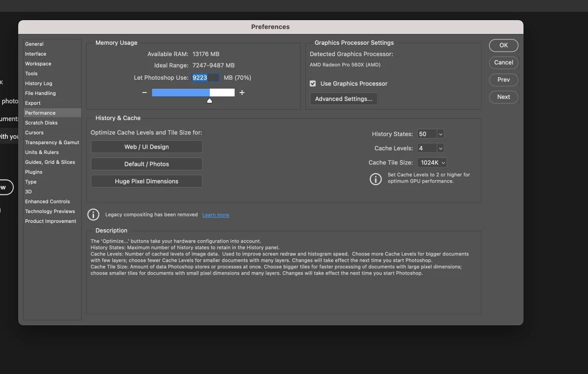
Task: Open Product Improvement preferences
Action: click(52, 221)
